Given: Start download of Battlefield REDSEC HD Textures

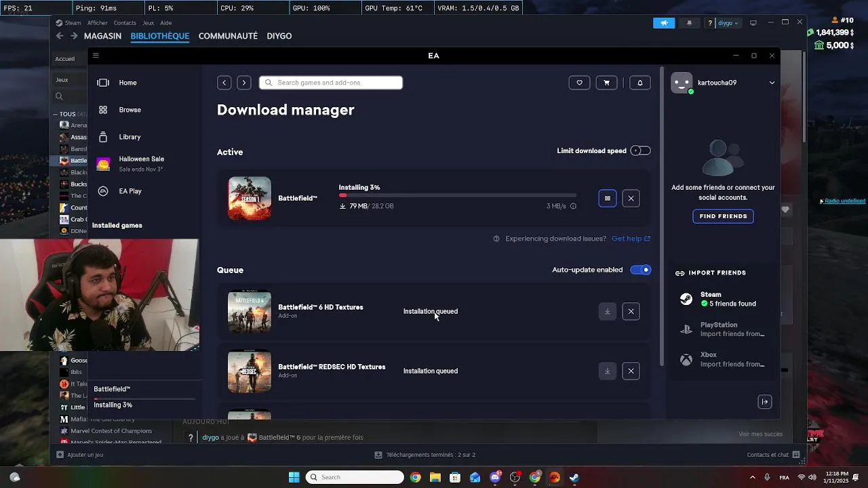Looking at the screenshot, I should pos(608,371).
